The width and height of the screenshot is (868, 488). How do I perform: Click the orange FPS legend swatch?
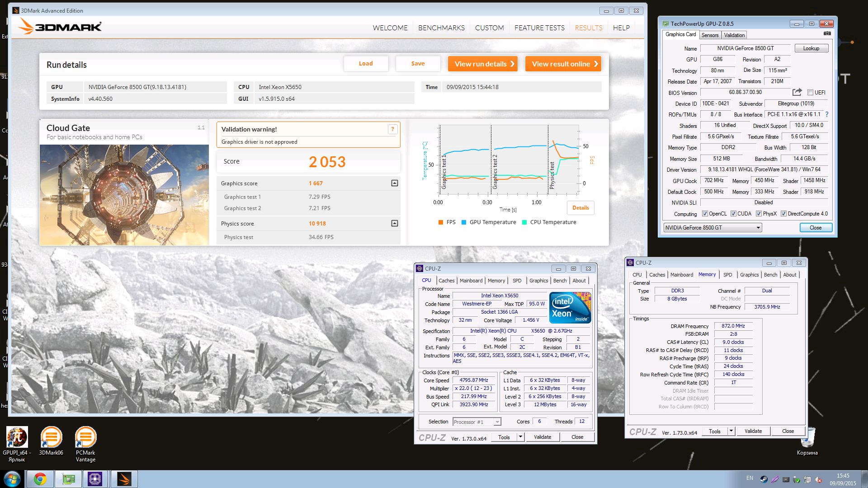click(440, 222)
